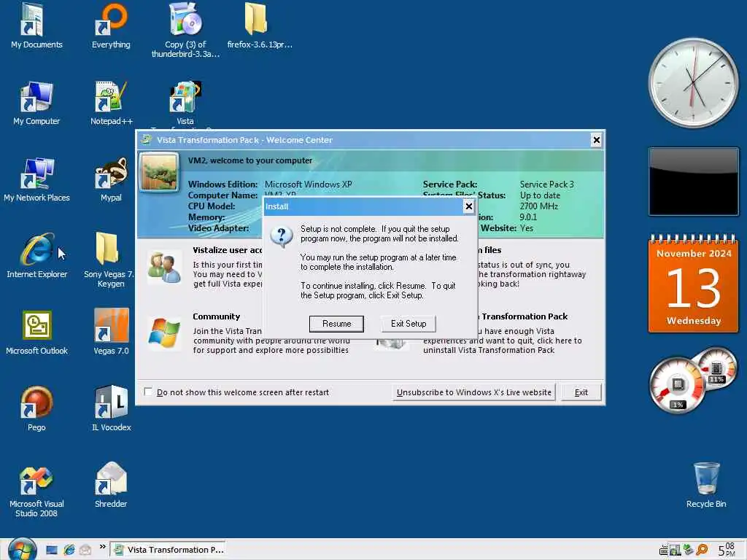Click the Start orb button

pyautogui.click(x=22, y=549)
